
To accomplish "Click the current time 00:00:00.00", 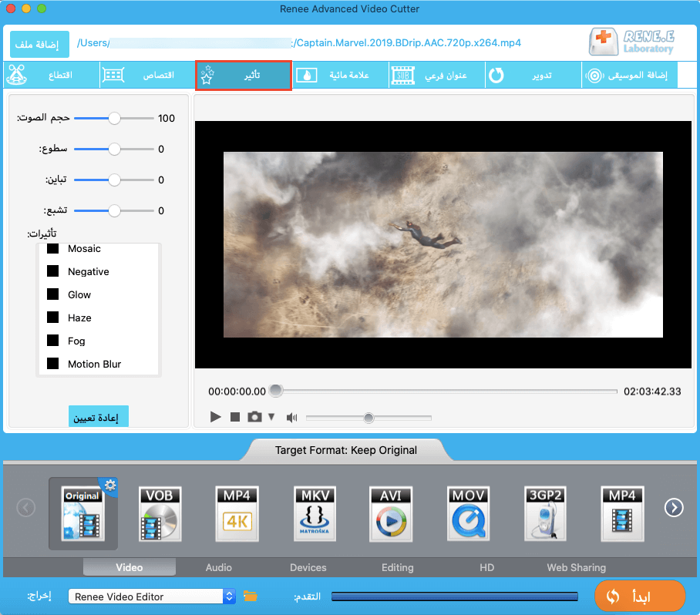I will [x=237, y=392].
